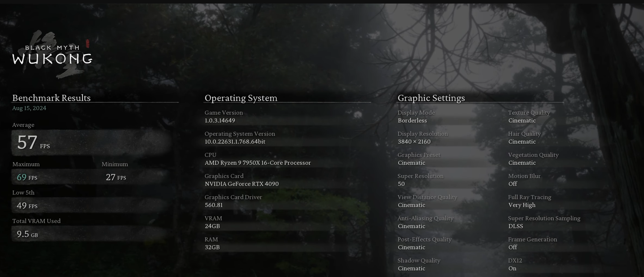Select the 'Off' value under Frame Generation

coord(513,247)
